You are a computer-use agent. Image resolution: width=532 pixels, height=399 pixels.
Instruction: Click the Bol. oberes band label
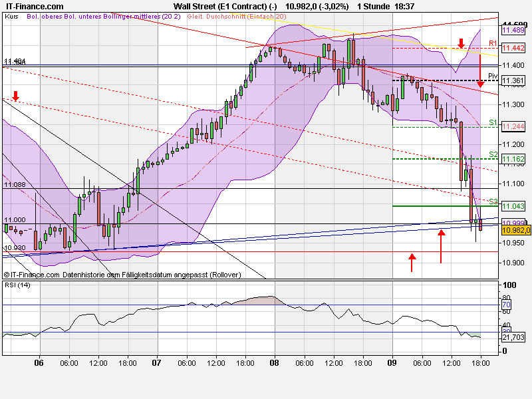(x=45, y=19)
